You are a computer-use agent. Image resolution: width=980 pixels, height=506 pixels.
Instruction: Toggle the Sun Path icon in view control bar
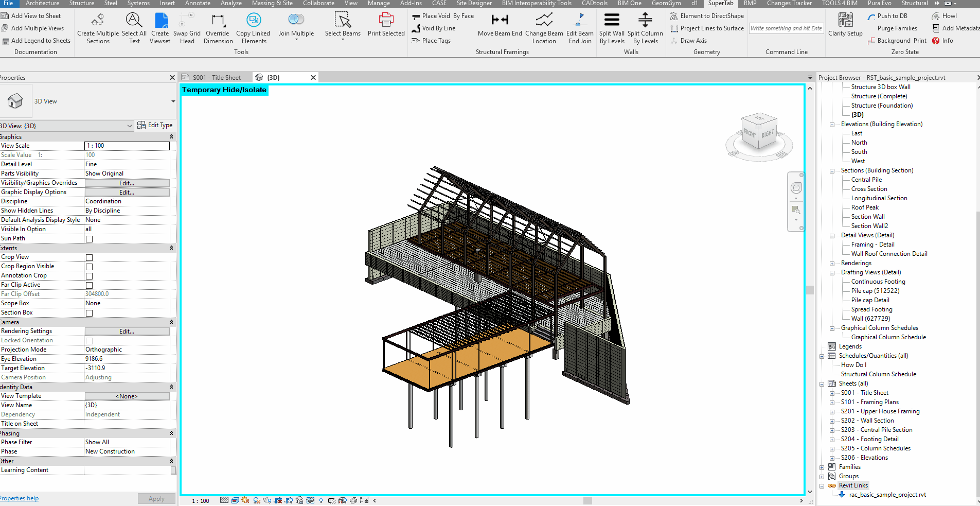point(245,500)
